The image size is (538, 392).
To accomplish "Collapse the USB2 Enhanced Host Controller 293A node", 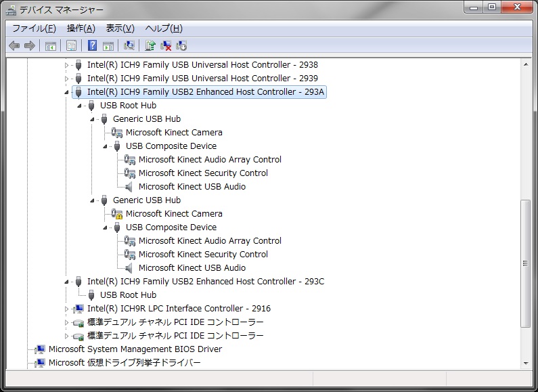I will [x=66, y=92].
